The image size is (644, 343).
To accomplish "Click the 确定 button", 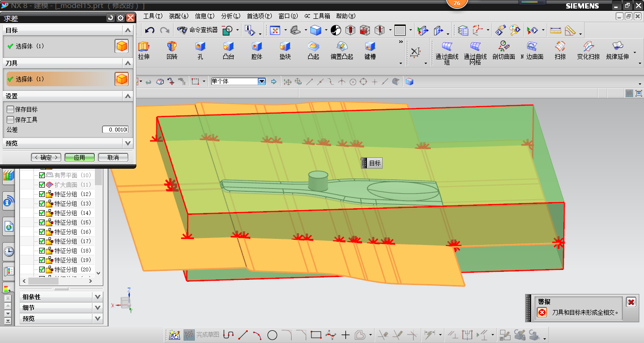I will (x=46, y=157).
